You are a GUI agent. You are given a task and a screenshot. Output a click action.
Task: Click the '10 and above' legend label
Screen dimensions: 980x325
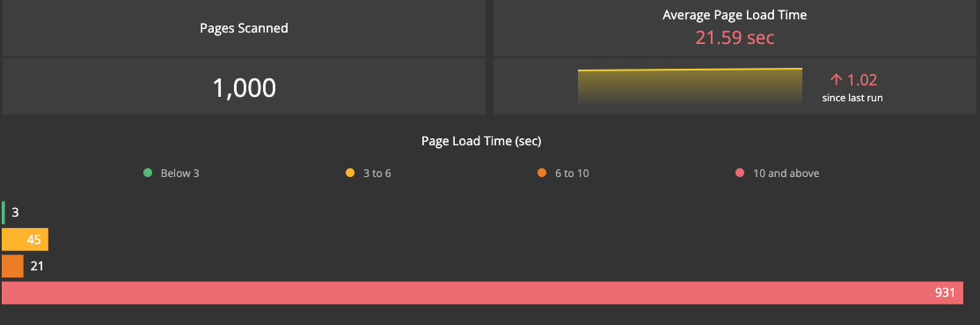(786, 174)
